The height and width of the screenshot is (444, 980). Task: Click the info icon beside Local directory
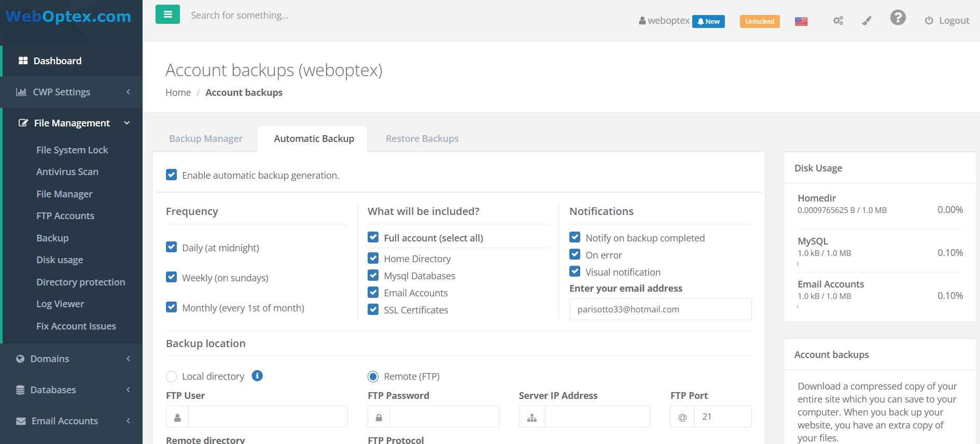[x=257, y=376]
